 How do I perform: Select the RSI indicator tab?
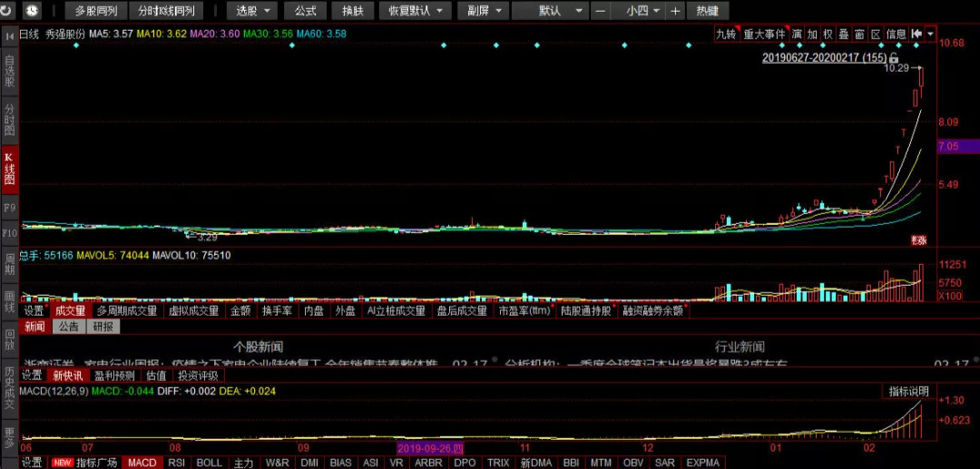point(177,463)
